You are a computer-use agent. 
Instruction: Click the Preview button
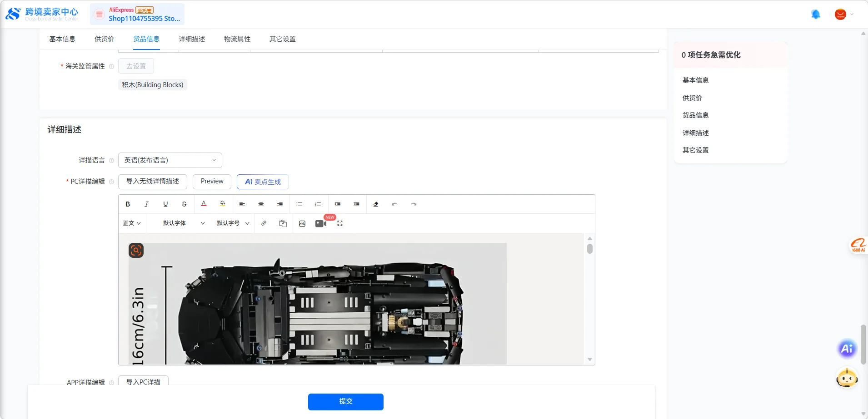point(212,182)
